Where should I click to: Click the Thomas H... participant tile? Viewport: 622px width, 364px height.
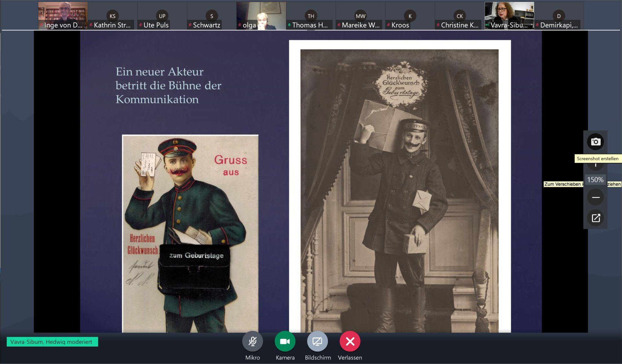pyautogui.click(x=311, y=16)
